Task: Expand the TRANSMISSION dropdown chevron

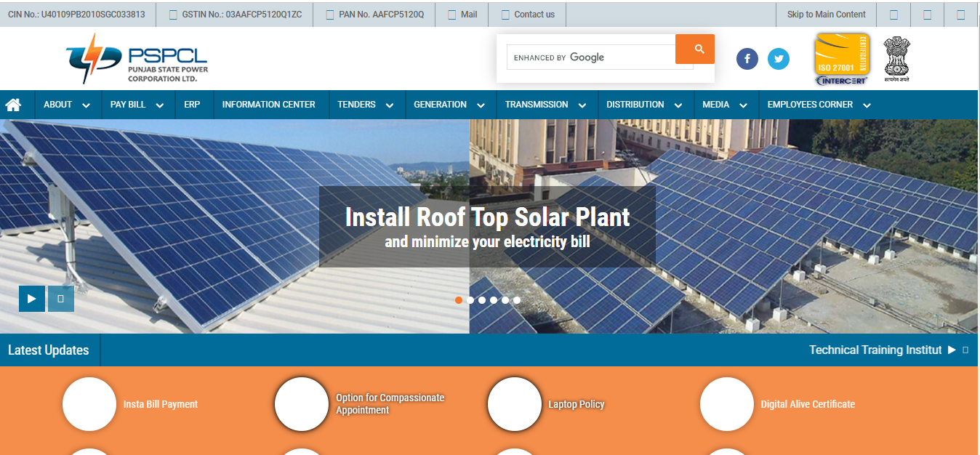Action: point(582,105)
